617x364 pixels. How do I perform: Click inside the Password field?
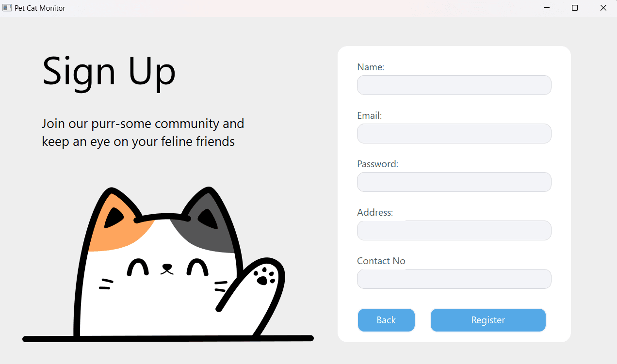(x=454, y=182)
